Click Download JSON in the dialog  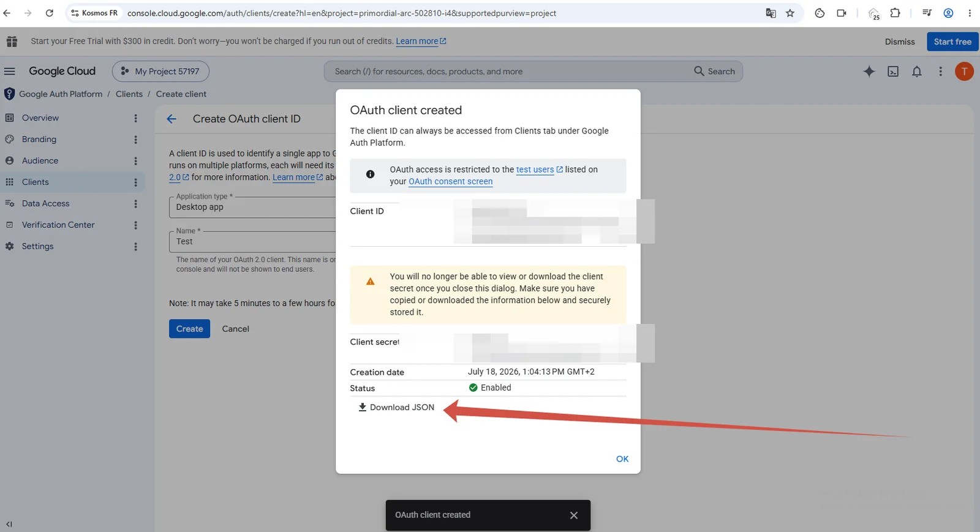pyautogui.click(x=396, y=407)
